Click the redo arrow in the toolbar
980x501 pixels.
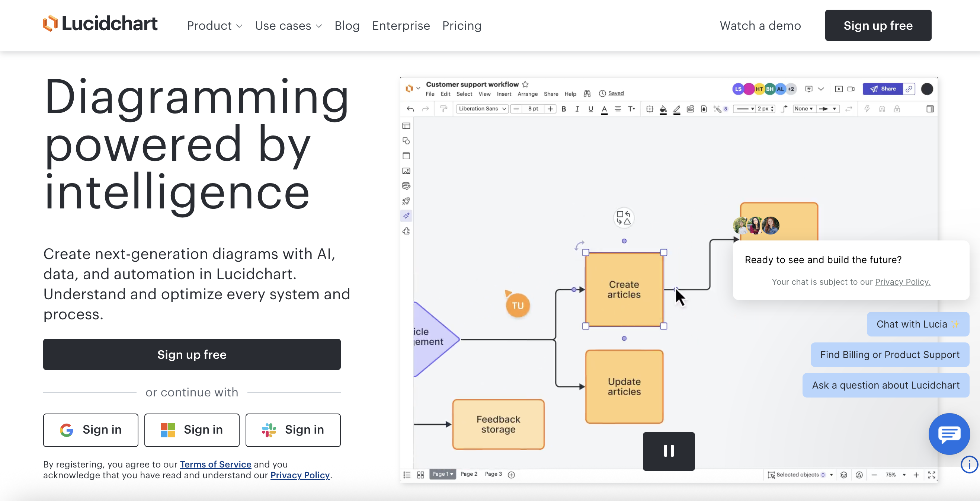(425, 109)
